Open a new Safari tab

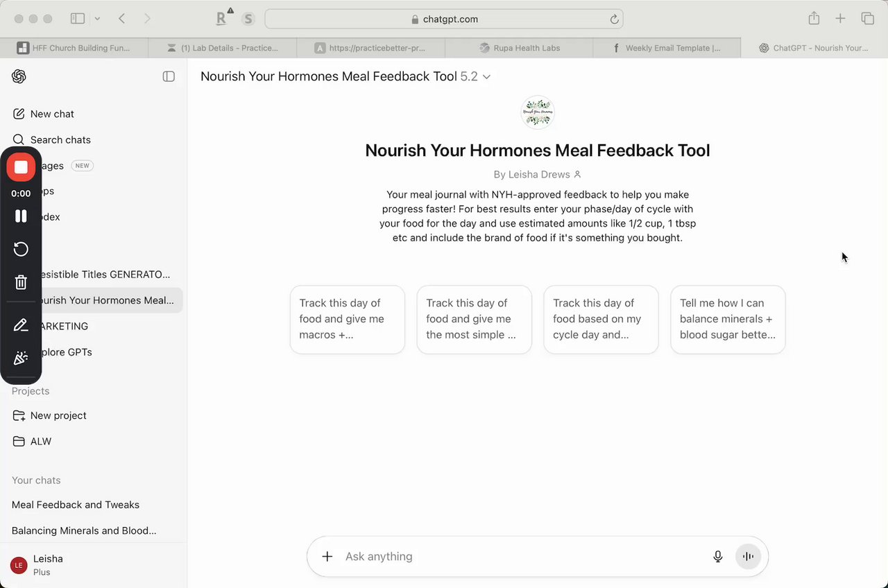click(x=840, y=19)
